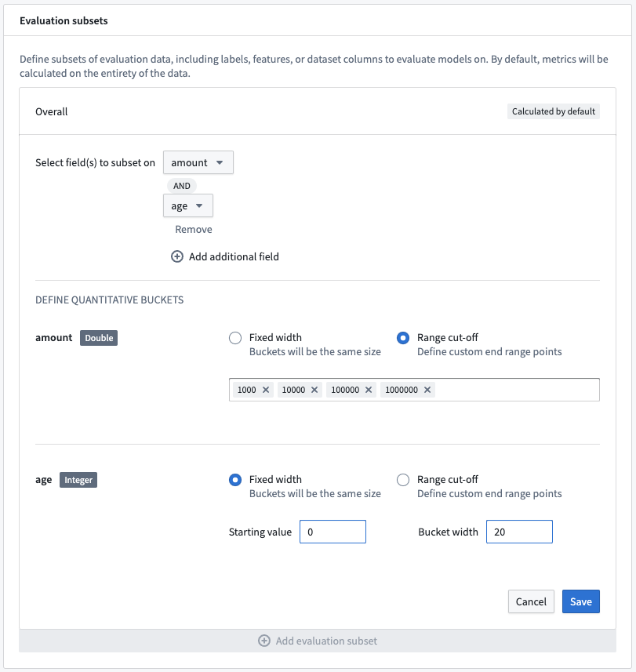The height and width of the screenshot is (672, 636).
Task: Select Fixed width for age
Action: point(235,480)
